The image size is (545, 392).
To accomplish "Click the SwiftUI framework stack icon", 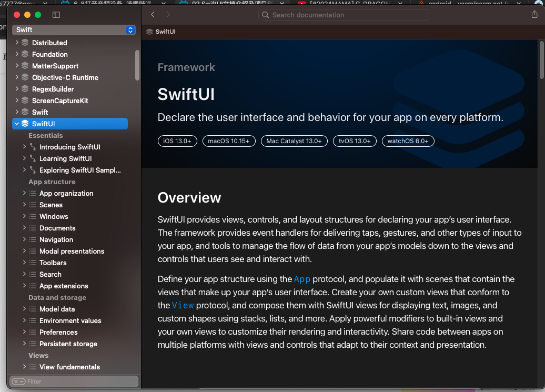I will [25, 124].
